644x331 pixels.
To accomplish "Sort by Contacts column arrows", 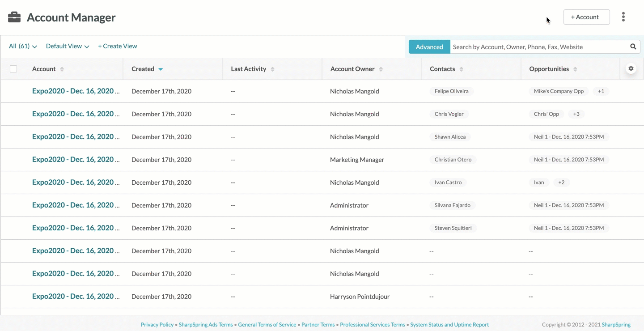I will (x=461, y=69).
